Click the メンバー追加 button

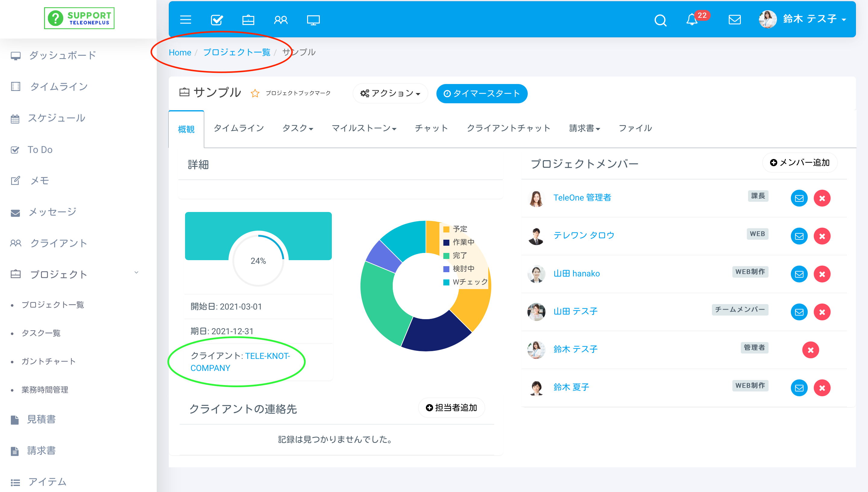[799, 163]
